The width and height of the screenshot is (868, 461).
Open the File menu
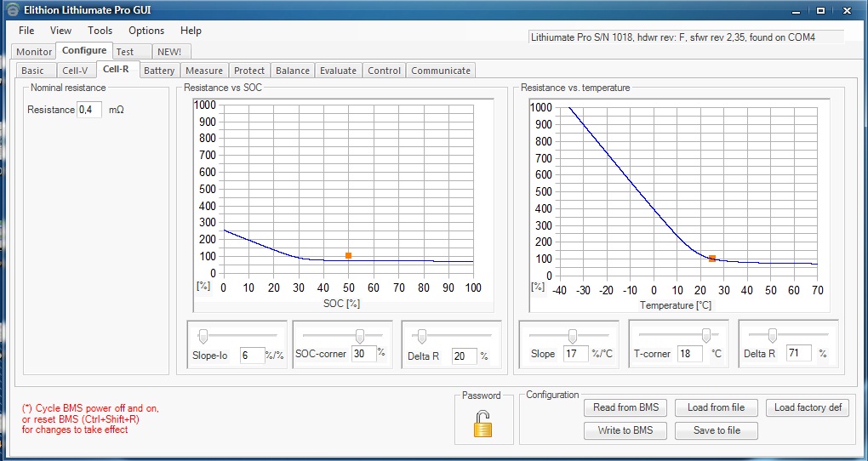pos(26,31)
